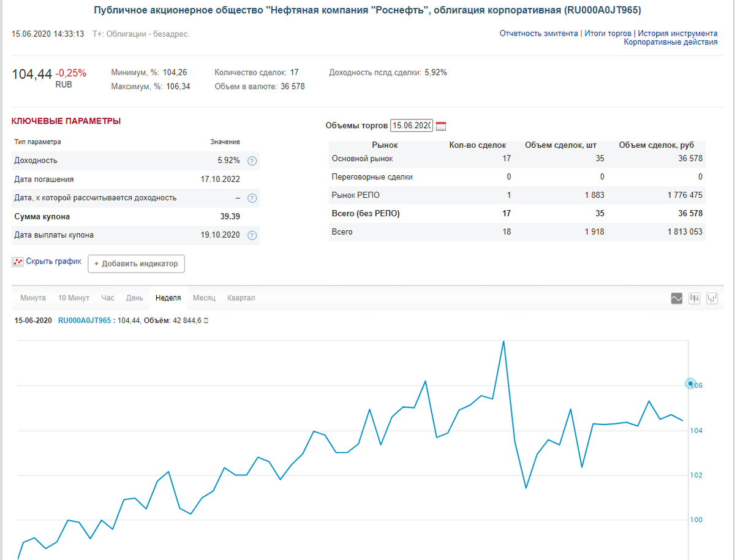The image size is (735, 560).
Task: Click the Объемы торгов date input field
Action: coord(412,126)
